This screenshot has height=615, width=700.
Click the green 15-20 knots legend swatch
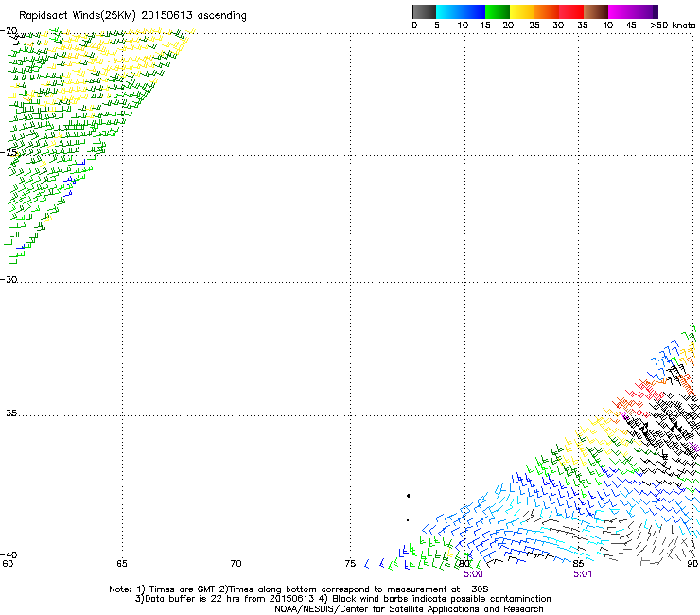click(498, 11)
